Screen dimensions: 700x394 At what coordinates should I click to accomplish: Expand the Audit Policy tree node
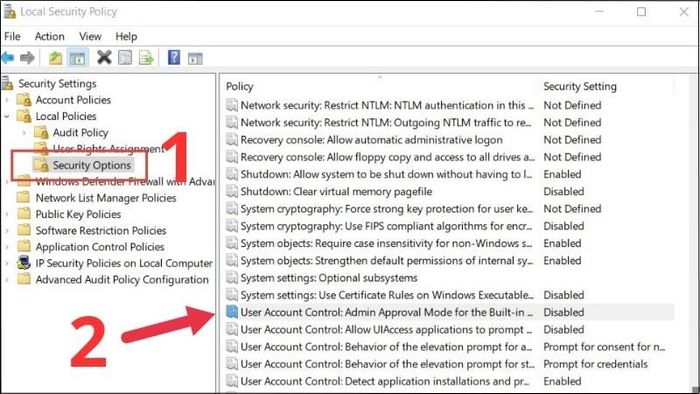click(x=24, y=133)
